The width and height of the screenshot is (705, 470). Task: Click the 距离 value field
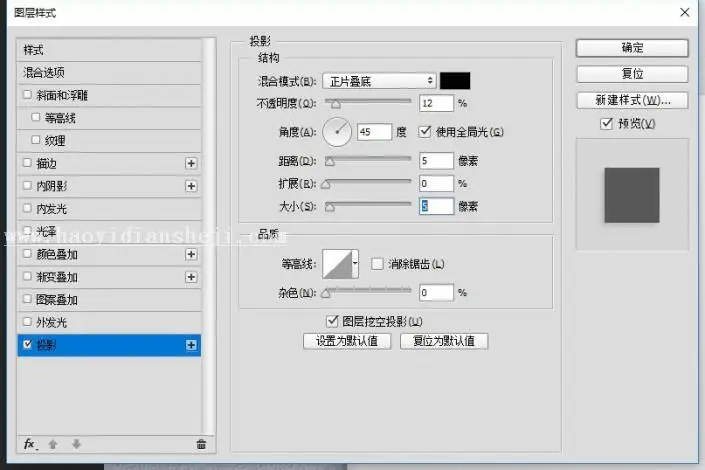point(436,161)
